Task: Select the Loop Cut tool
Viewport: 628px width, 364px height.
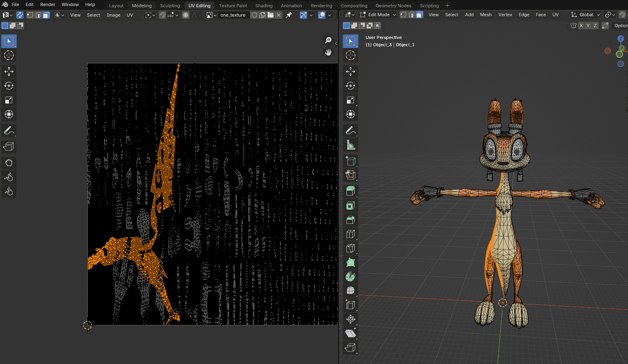Action: (351, 234)
